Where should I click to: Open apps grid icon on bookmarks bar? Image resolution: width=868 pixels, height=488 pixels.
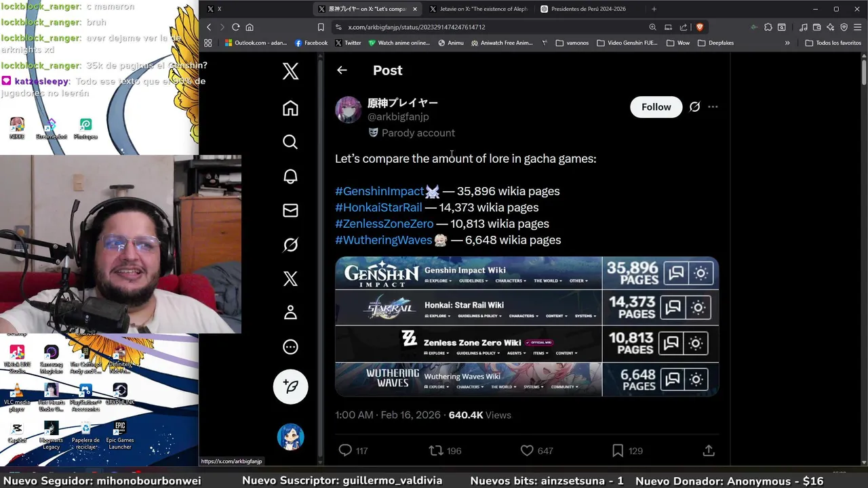(208, 43)
